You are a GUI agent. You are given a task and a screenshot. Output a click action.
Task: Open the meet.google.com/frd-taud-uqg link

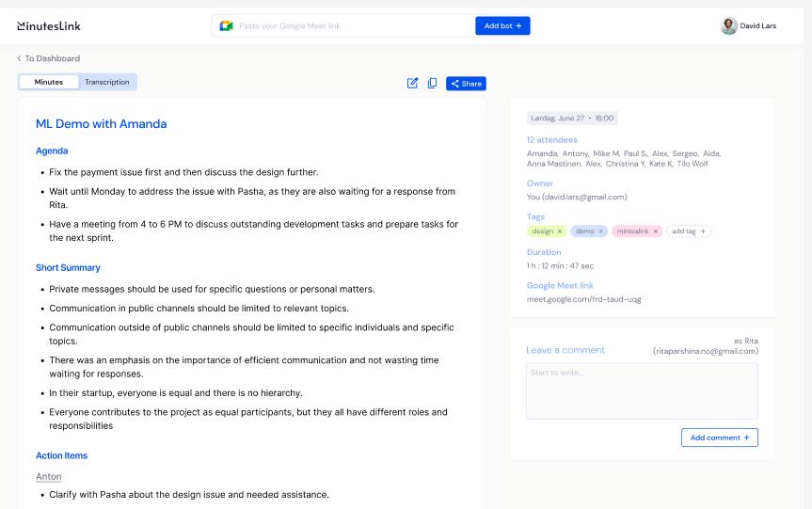(583, 299)
